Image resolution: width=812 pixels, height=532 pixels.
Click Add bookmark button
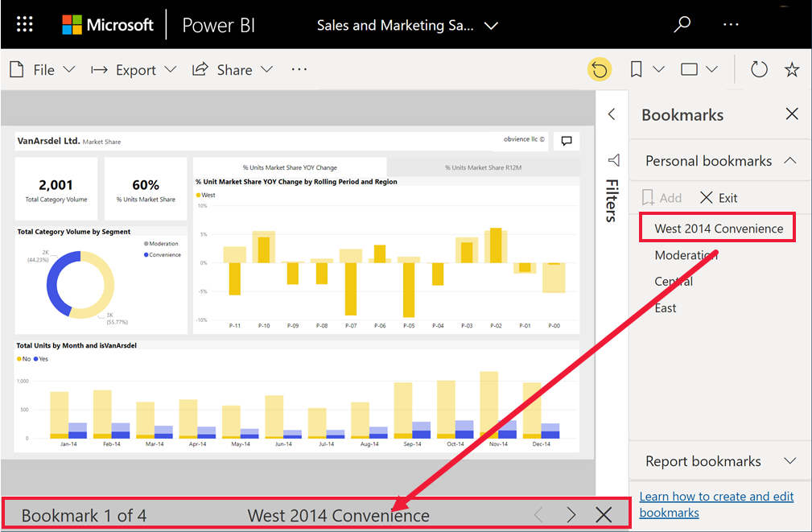pos(662,198)
